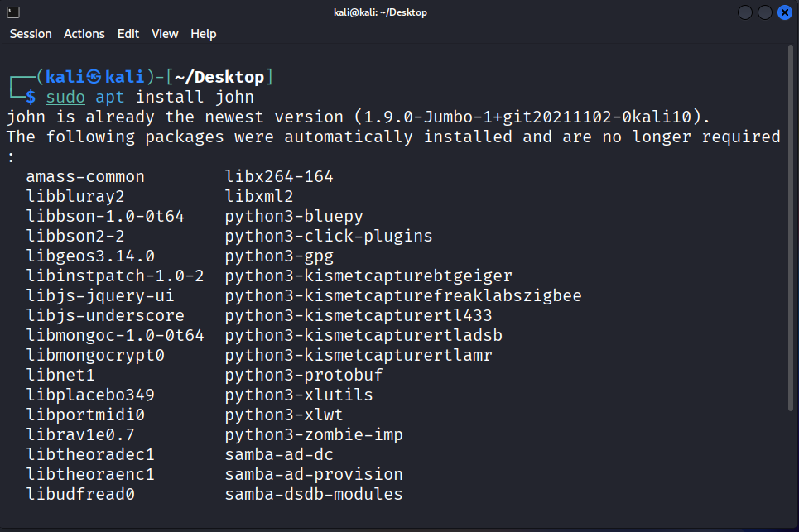The height and width of the screenshot is (532, 799).
Task: Click the john version string in output
Action: click(x=528, y=117)
